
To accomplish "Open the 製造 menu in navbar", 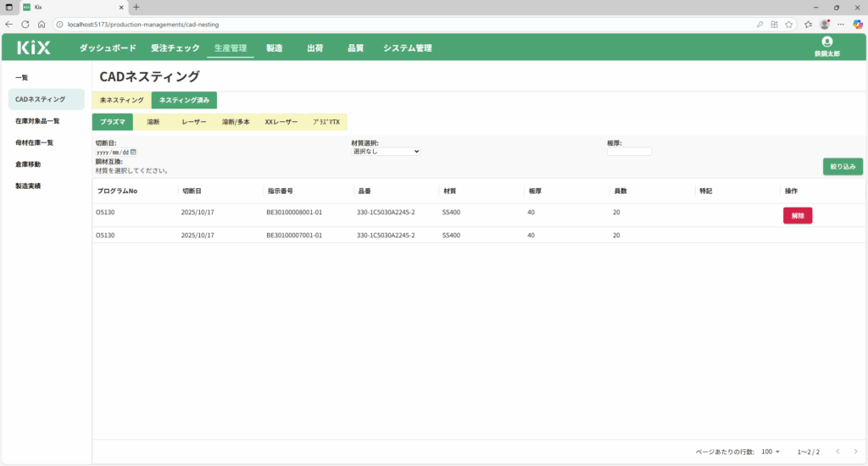I will [274, 48].
